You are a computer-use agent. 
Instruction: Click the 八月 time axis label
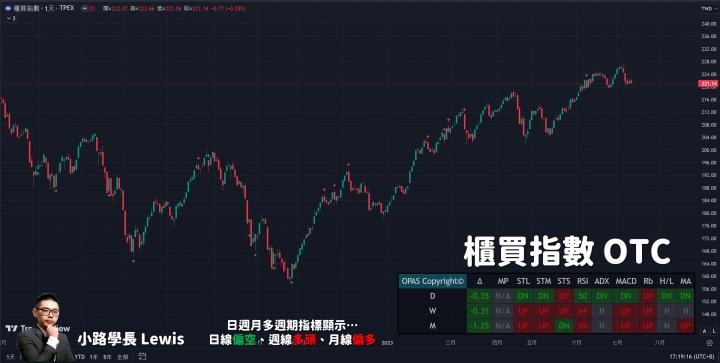point(659,343)
